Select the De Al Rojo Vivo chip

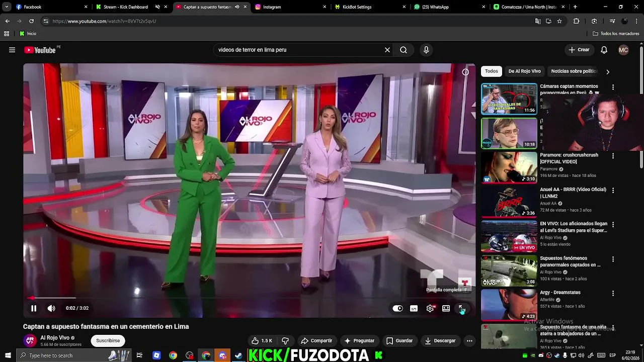524,71
